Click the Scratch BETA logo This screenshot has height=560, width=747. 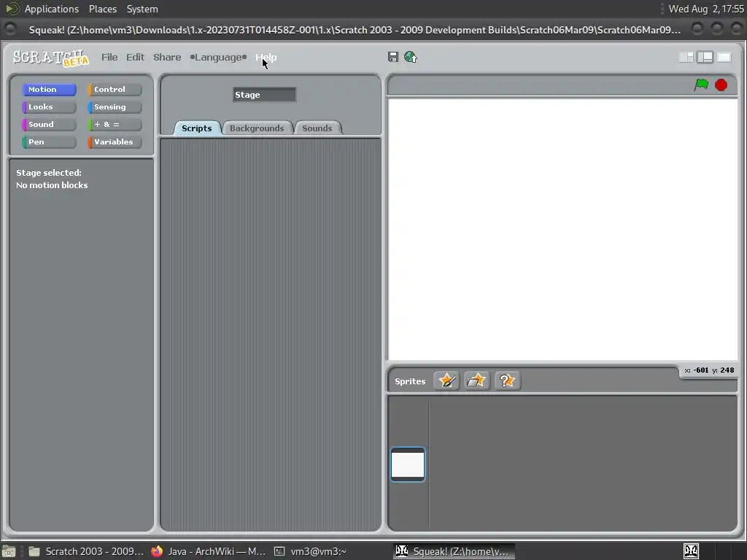click(x=50, y=58)
